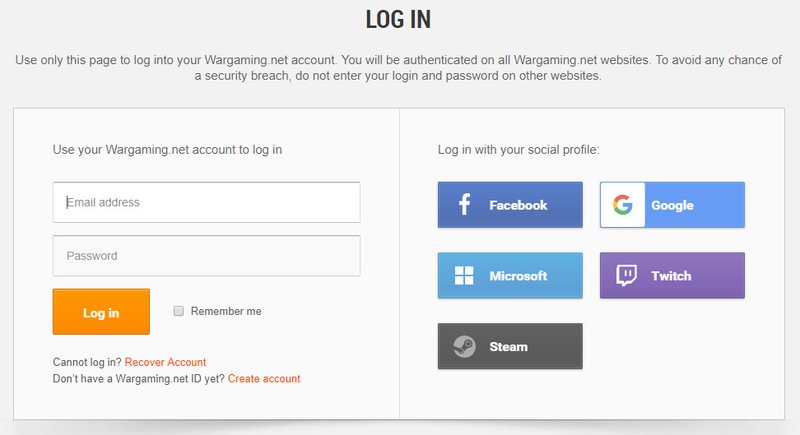Select the Microsoft label on the social login button
This screenshot has height=435, width=800.
pyautogui.click(x=518, y=276)
